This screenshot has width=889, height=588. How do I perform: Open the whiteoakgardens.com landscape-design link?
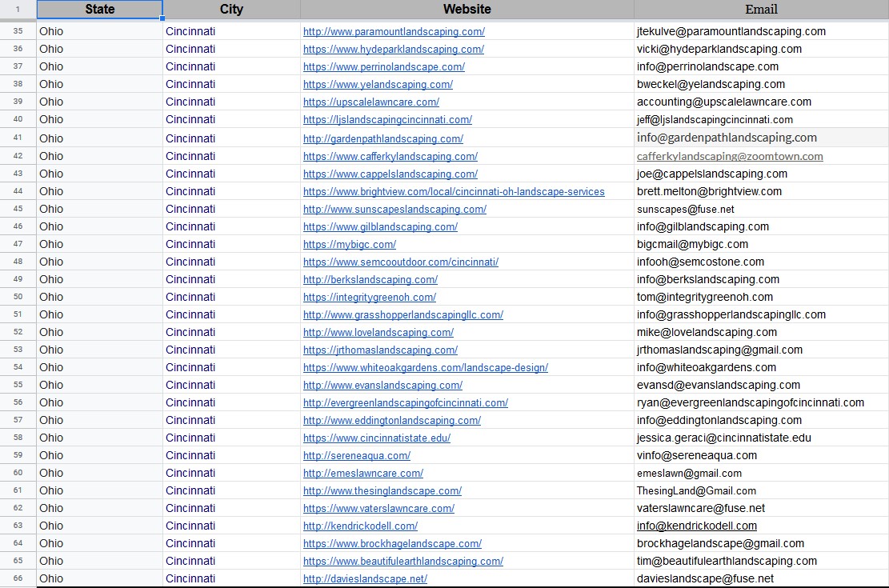[x=426, y=367]
